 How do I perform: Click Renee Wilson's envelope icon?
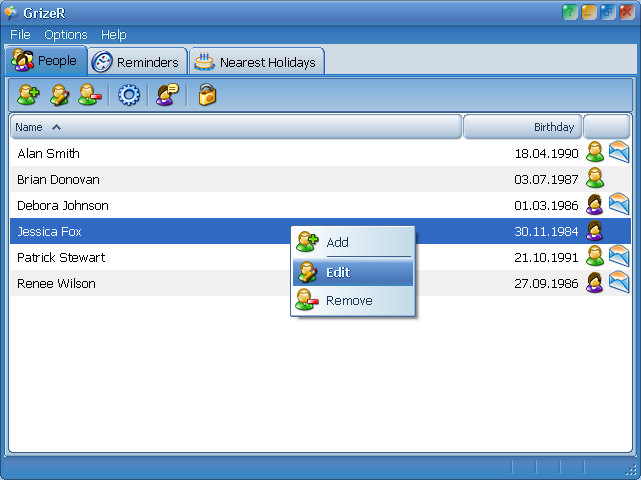tap(619, 282)
